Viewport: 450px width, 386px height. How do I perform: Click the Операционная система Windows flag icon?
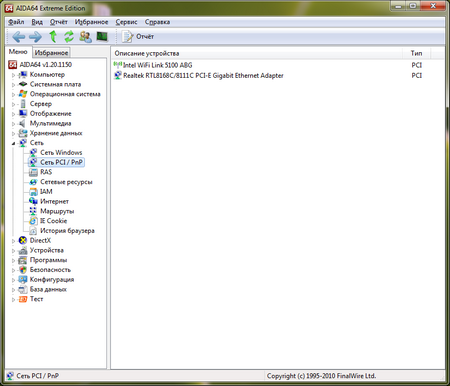[x=23, y=94]
